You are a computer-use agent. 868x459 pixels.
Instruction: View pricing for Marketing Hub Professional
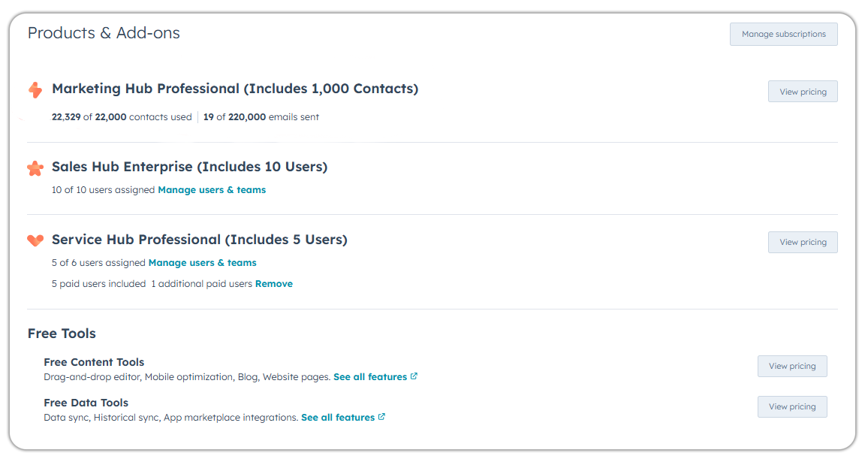click(802, 92)
